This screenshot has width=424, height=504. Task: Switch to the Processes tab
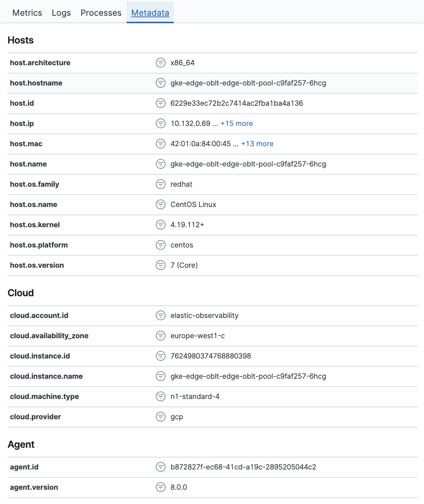(100, 12)
